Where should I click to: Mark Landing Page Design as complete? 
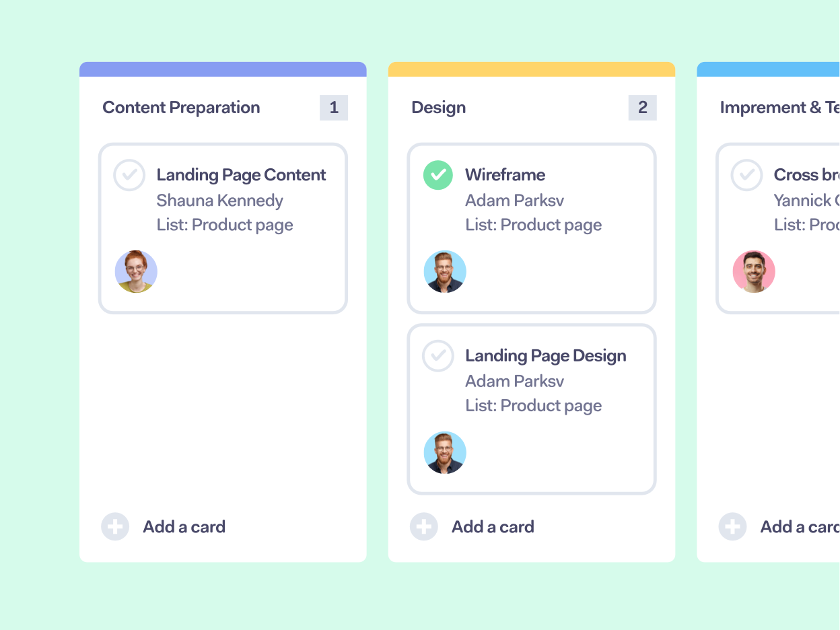[x=438, y=355]
